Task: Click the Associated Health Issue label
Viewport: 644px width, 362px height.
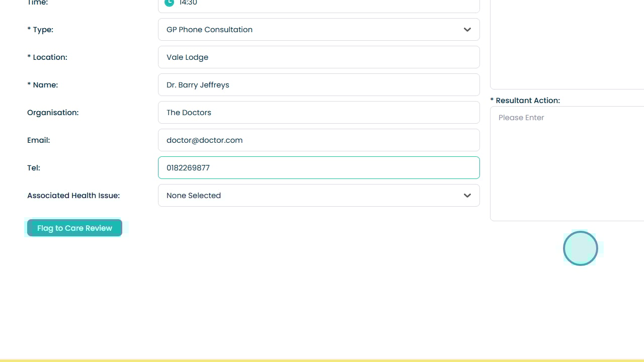Action: click(73, 196)
